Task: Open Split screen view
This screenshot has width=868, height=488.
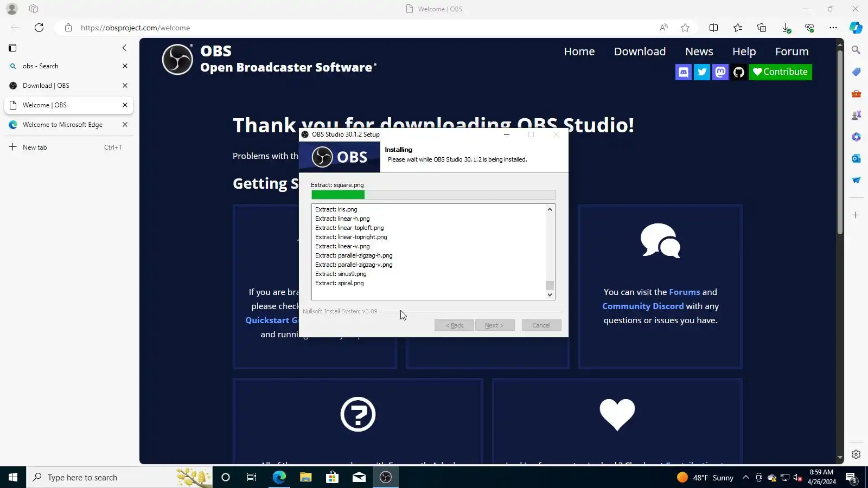Action: (x=714, y=28)
